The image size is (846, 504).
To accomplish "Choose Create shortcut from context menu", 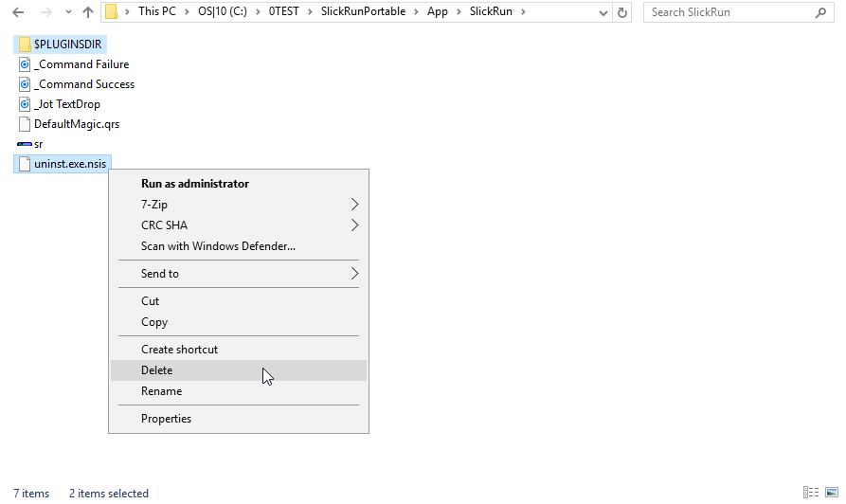I will 239,350.
